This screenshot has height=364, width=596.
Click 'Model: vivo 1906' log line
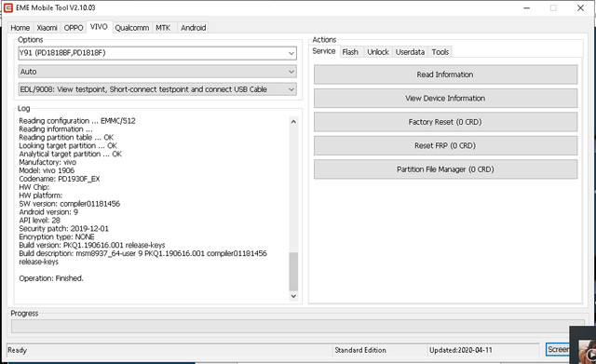[47, 170]
